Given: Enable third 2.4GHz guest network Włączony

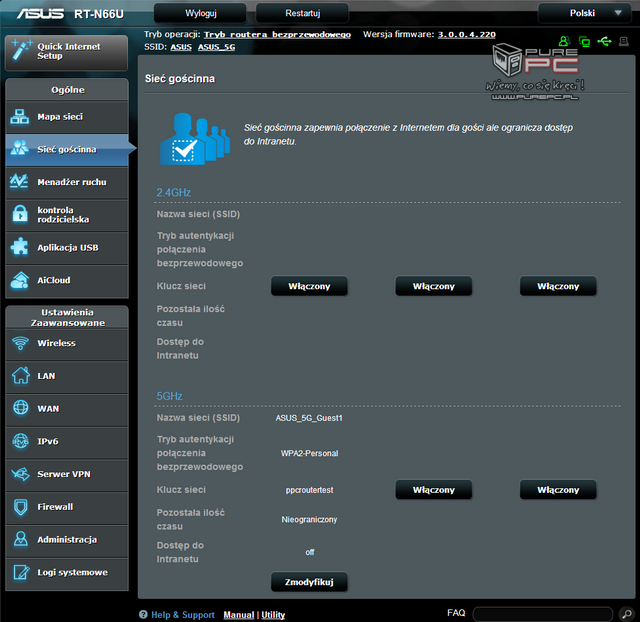Looking at the screenshot, I should tap(558, 286).
